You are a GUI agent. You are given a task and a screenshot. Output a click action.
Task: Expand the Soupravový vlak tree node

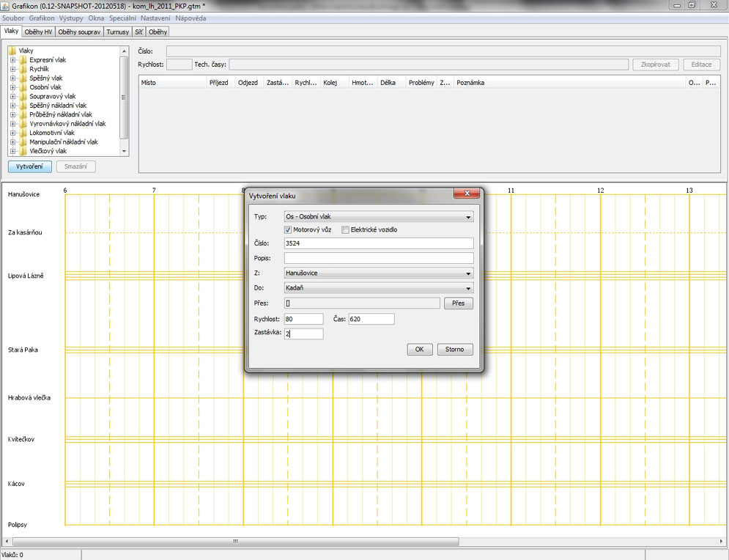coord(13,96)
